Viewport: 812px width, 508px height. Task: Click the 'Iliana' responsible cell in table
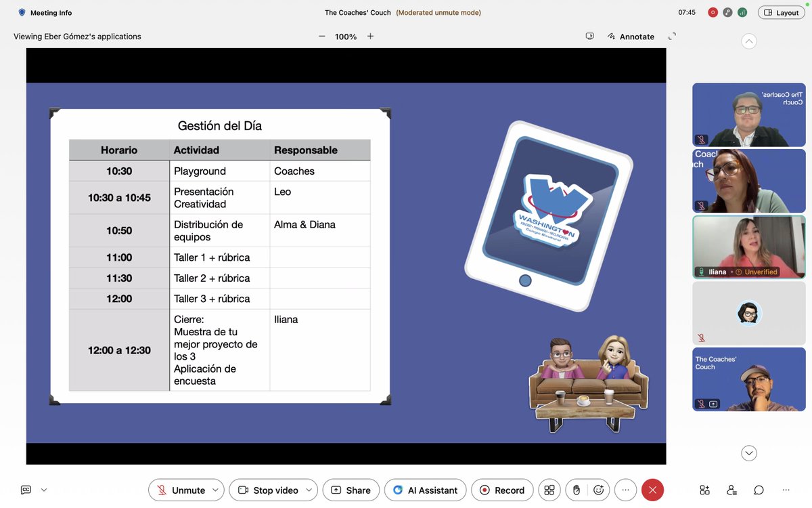click(x=320, y=350)
